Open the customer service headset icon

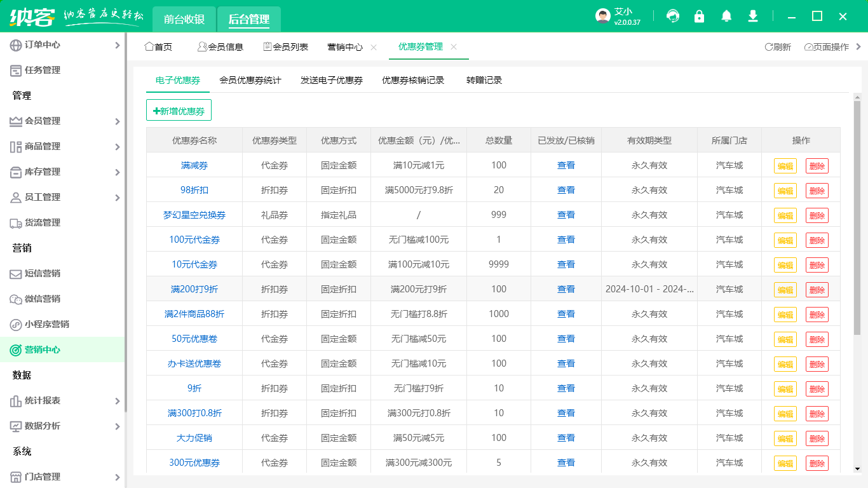672,16
